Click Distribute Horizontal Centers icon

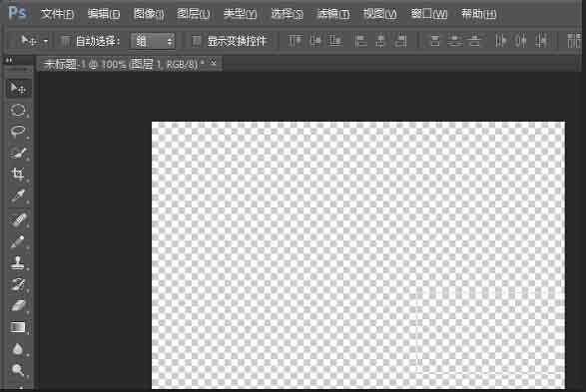(520, 41)
